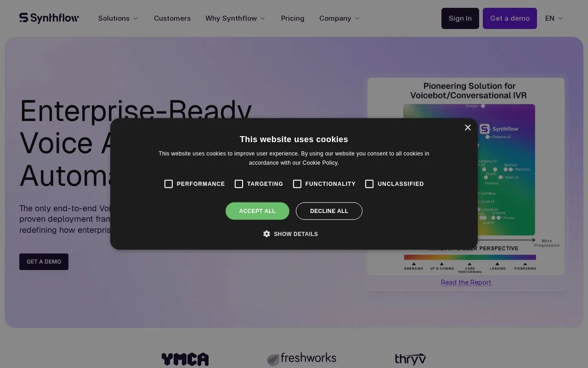Click the YMCA customer logo
Viewport: 588px width, 368px height.
click(x=185, y=359)
